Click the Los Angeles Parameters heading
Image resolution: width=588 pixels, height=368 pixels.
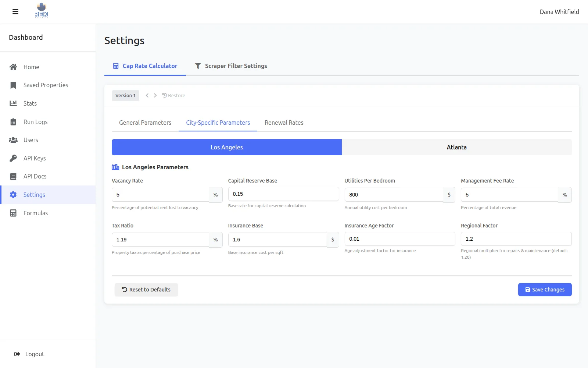coord(155,167)
